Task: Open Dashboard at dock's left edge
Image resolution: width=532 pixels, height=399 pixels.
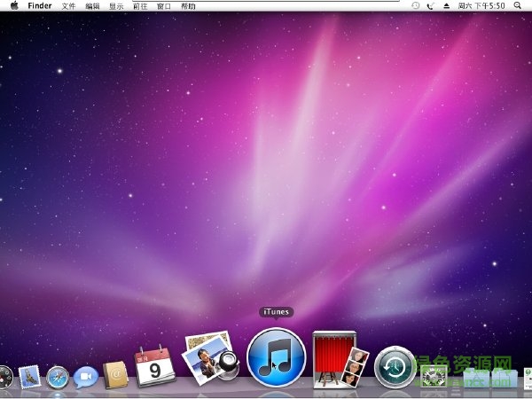Action: pyautogui.click(x=4, y=379)
